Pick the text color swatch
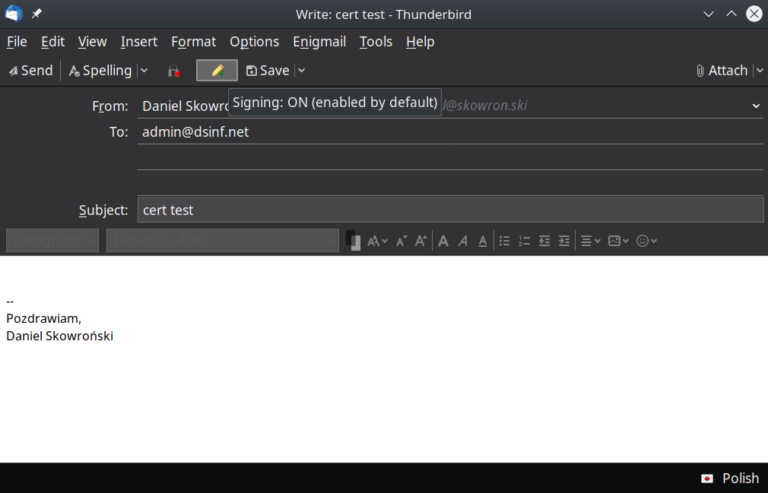Viewport: 768px width, 493px height. (x=353, y=240)
